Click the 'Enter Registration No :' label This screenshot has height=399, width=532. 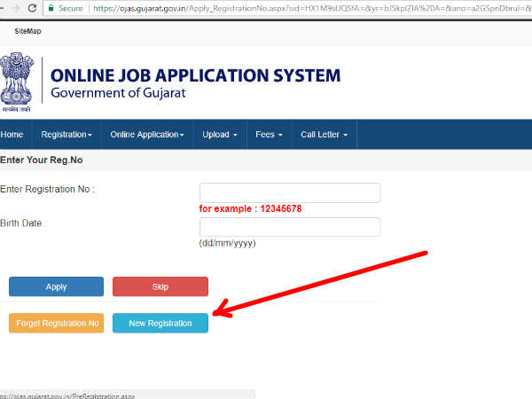click(x=47, y=189)
